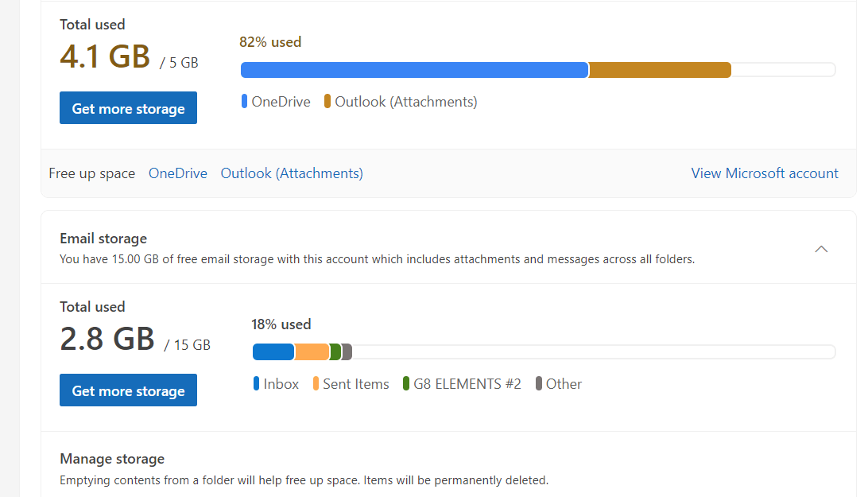Click Get more storage under Email storage
Image resolution: width=868 pixels, height=497 pixels.
click(x=128, y=390)
